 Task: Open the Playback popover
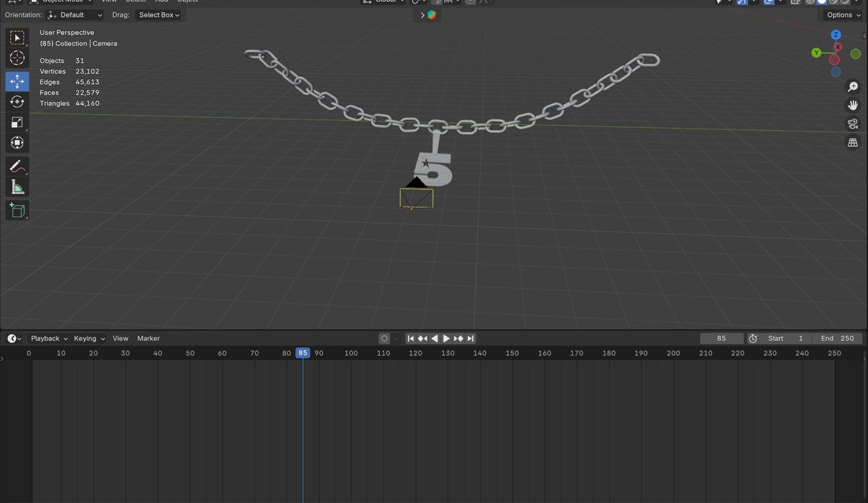click(x=48, y=338)
